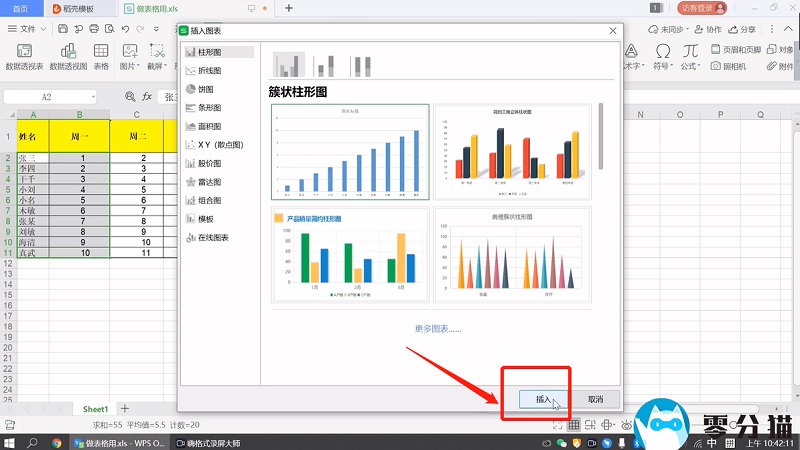Expand the quick access toolbar customize arrow
The height and width of the screenshot is (450, 800).
(156, 29)
